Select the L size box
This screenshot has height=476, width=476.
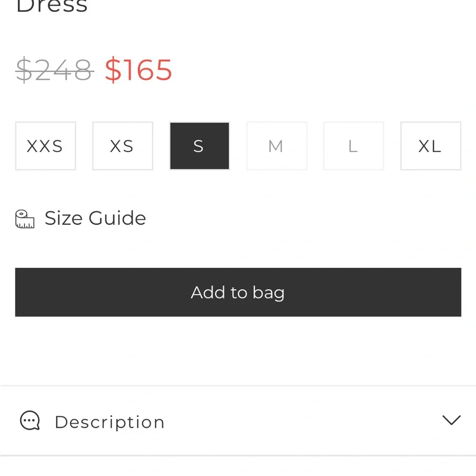353,146
